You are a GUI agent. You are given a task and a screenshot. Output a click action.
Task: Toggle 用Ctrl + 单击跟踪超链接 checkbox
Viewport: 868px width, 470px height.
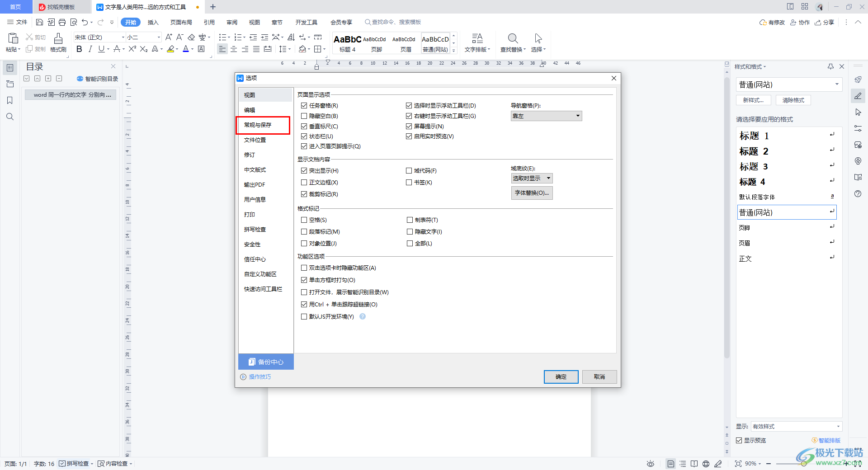(x=304, y=304)
